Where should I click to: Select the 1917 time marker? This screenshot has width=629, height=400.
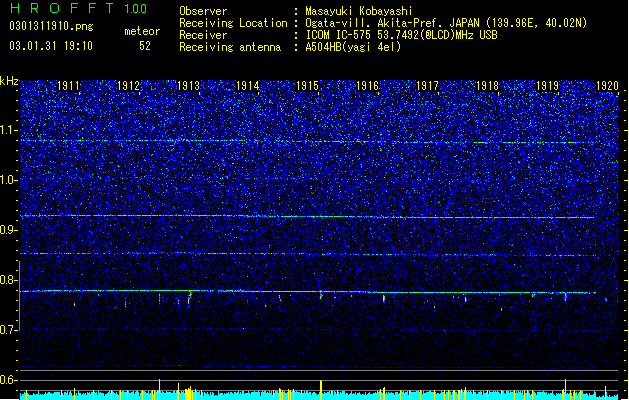point(428,86)
